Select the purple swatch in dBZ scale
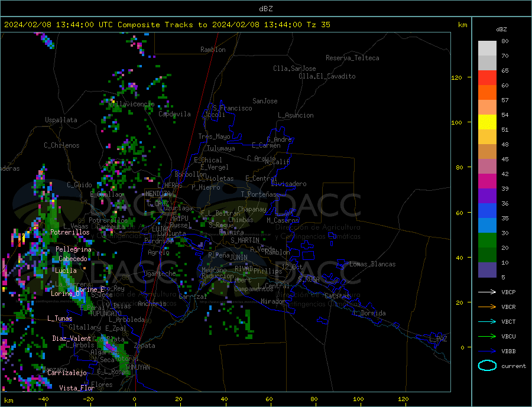Viewport: 532px width, 407px height. 487,196
